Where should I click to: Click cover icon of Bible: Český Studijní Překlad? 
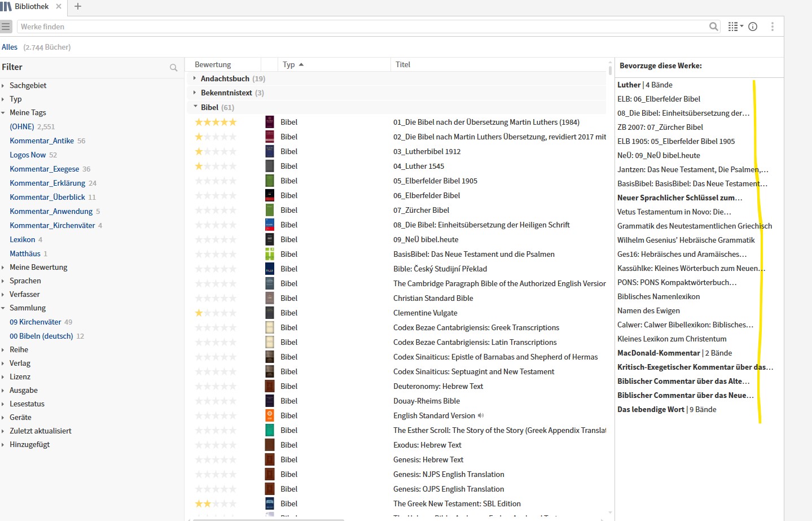(270, 269)
